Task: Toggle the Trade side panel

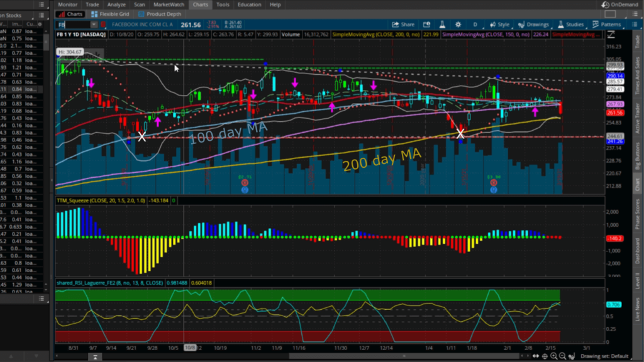Action: pos(638,41)
